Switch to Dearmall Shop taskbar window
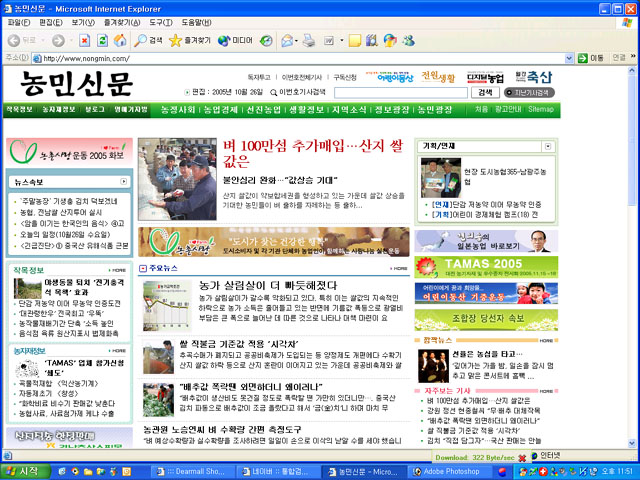The height and width of the screenshot is (480, 640). (193, 471)
